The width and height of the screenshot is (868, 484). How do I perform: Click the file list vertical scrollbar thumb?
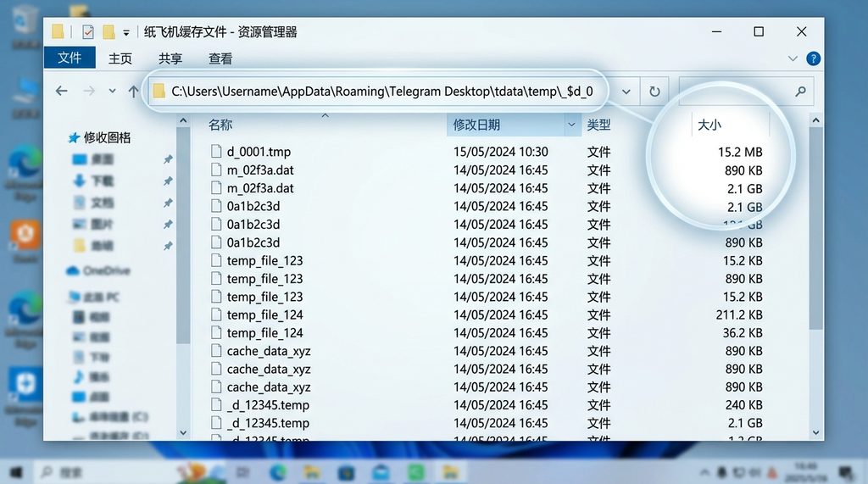point(815,229)
